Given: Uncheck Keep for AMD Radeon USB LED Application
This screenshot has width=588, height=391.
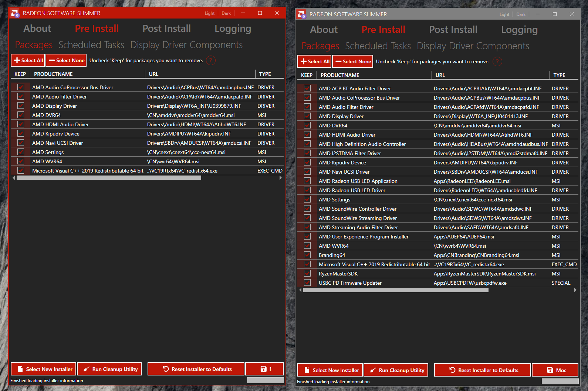Looking at the screenshot, I should click(x=307, y=181).
